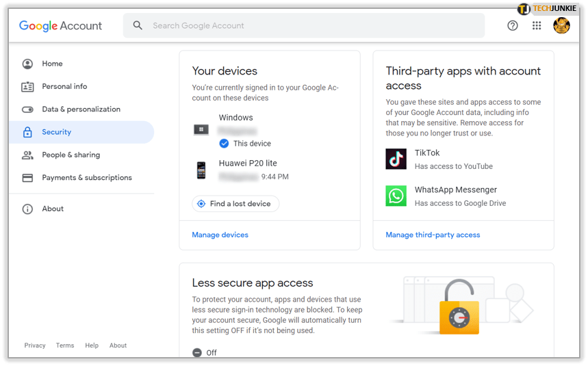588x366 pixels.
Task: Select the Huawei P20 lite phone icon
Action: 201,170
